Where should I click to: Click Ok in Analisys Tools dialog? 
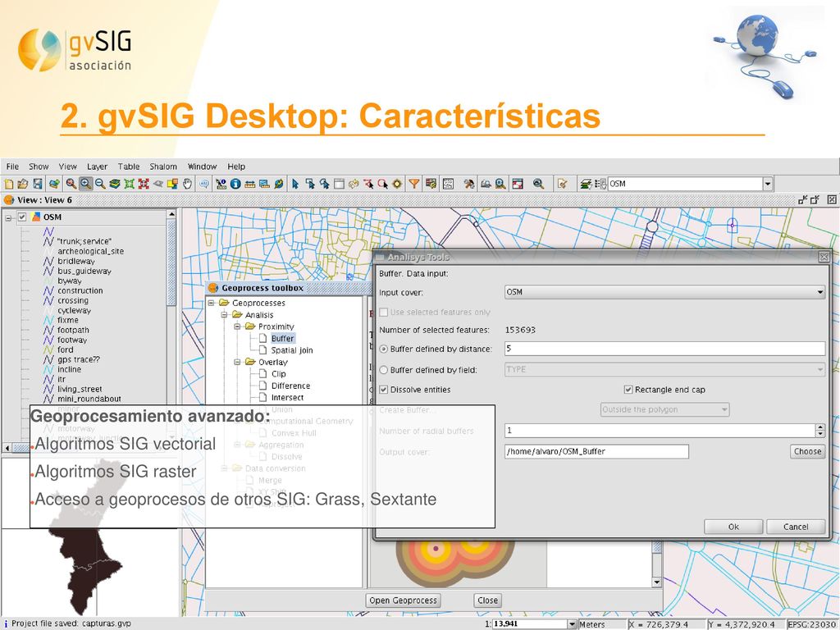point(733,527)
